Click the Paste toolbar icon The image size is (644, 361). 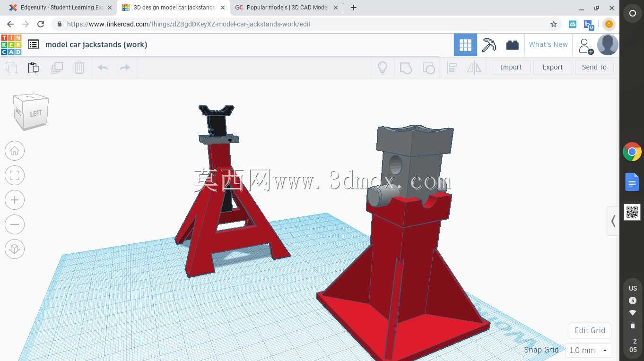click(34, 68)
